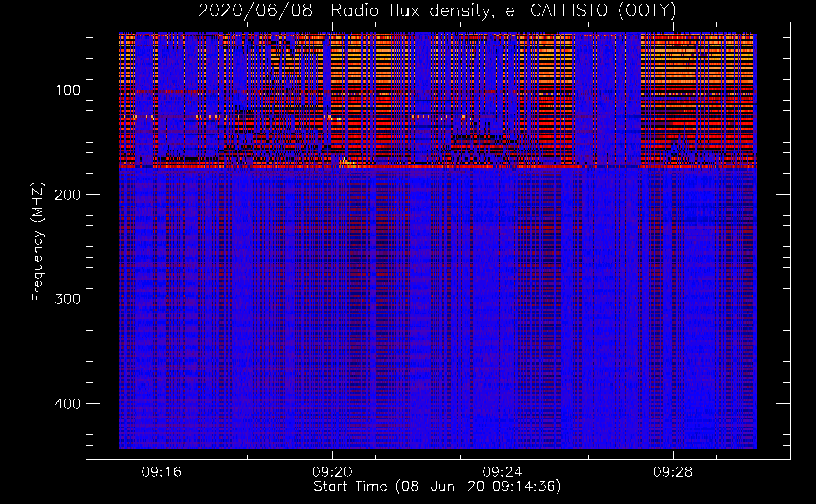Image resolution: width=816 pixels, height=504 pixels.
Task: Click the 400 frequency tick label
Action: click(68, 404)
